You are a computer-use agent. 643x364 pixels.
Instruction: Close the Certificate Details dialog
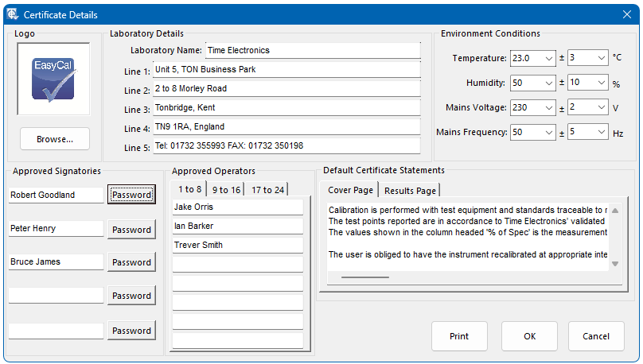pyautogui.click(x=625, y=14)
